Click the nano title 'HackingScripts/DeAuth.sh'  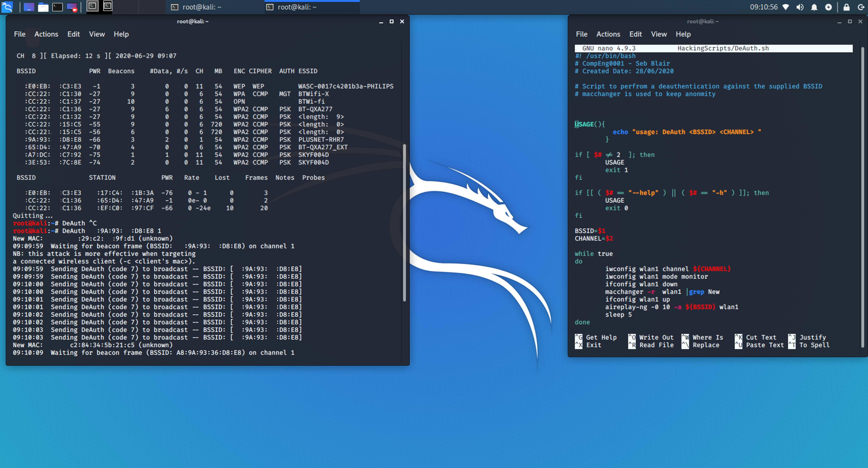[x=723, y=48]
